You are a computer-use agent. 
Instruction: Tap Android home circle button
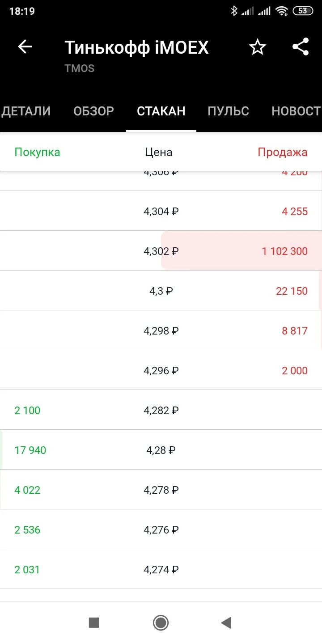(161, 623)
